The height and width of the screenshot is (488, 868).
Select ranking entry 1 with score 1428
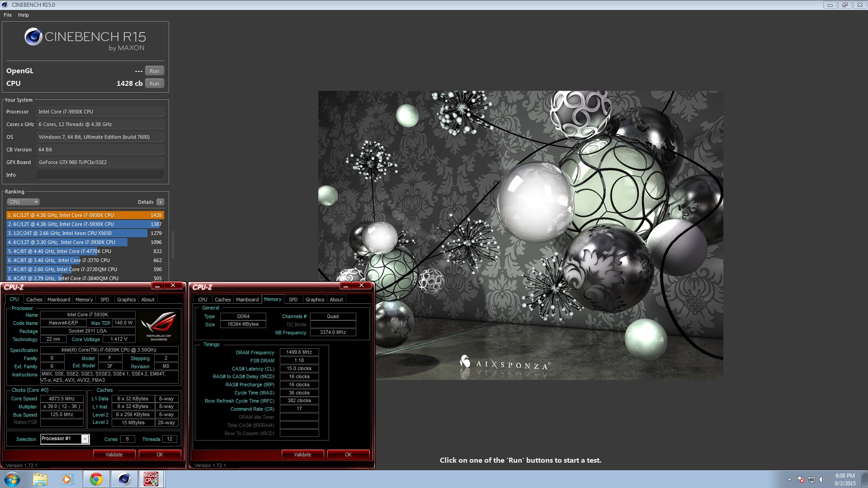coord(85,215)
